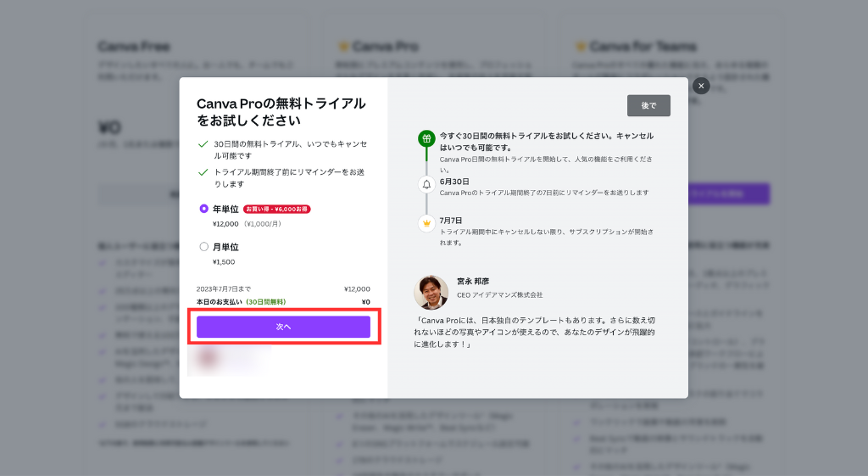Click the crown icon for 7月7日
Image resolution: width=868 pixels, height=476 pixels.
[426, 223]
